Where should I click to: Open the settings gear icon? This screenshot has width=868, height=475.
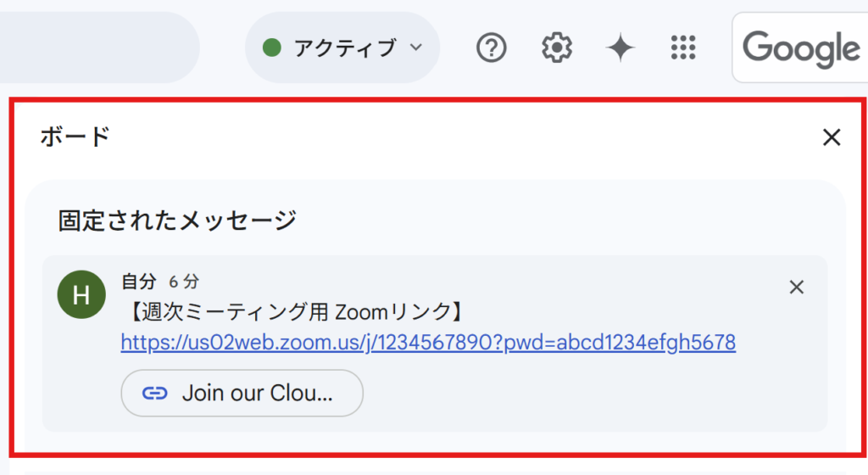pos(556,47)
